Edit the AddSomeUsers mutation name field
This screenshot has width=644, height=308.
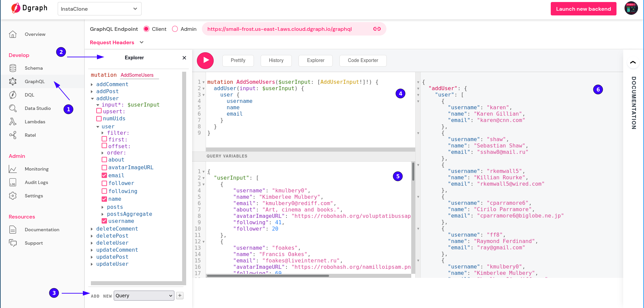tap(139, 75)
